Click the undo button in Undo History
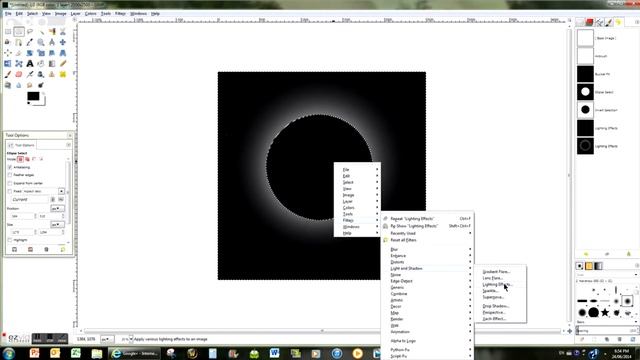The width and height of the screenshot is (640, 360). tap(586, 254)
